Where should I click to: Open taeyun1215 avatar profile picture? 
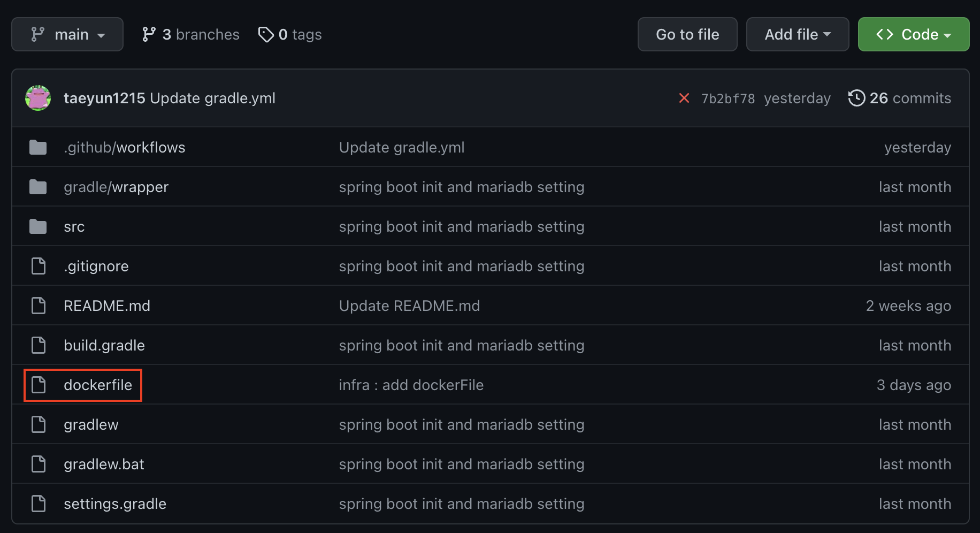(38, 98)
